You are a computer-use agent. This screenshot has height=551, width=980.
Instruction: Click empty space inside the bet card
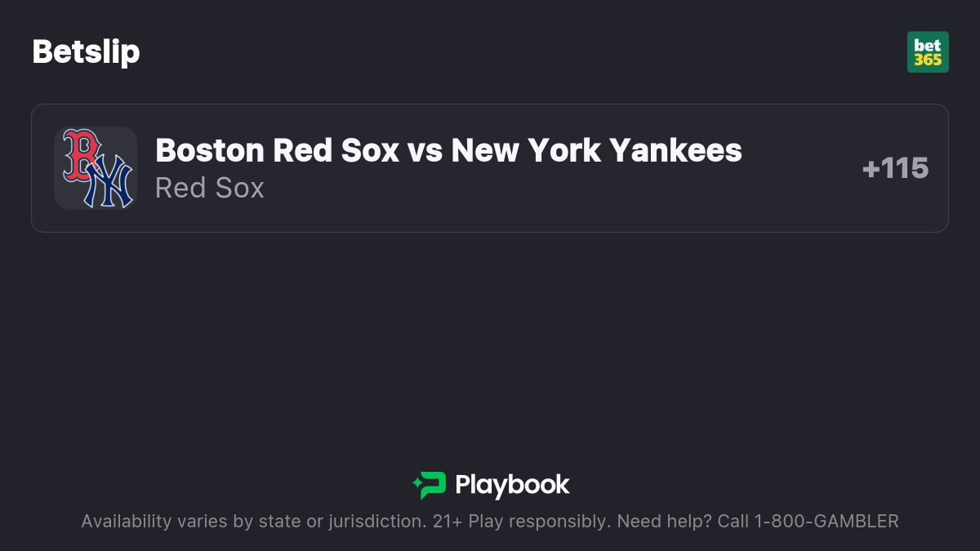tap(572, 208)
